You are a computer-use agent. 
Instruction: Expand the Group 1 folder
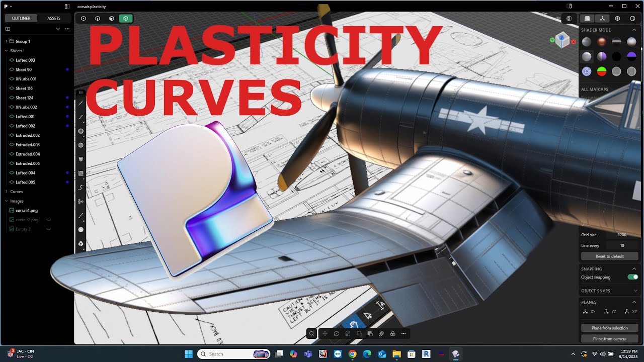pos(6,41)
